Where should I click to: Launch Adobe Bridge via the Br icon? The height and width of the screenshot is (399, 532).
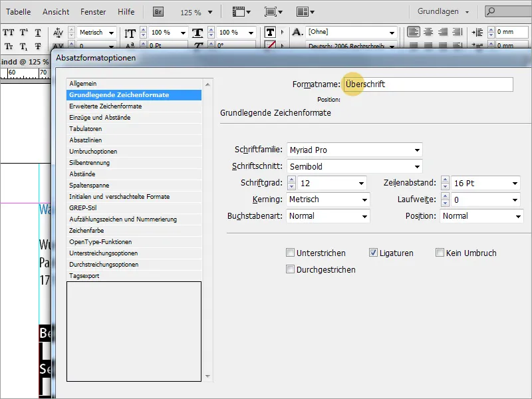(158, 11)
